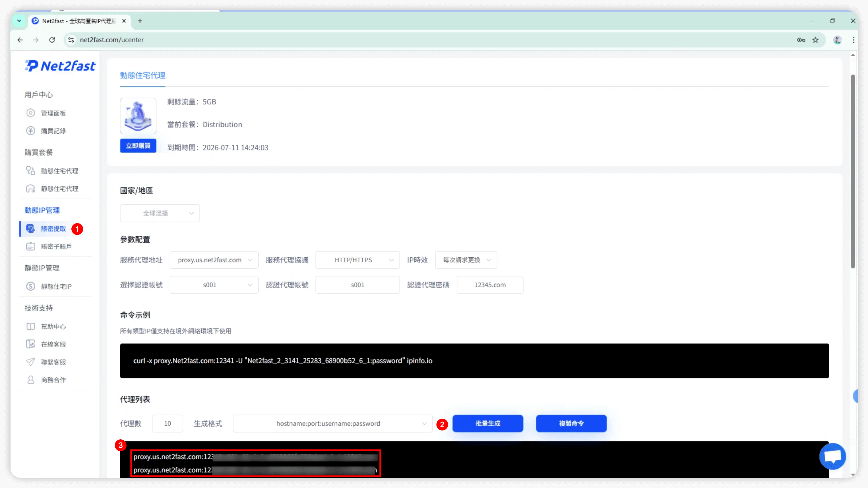Click the 管理面板 dashboard sidebar icon
The height and width of the screenshot is (488, 868).
click(x=31, y=113)
